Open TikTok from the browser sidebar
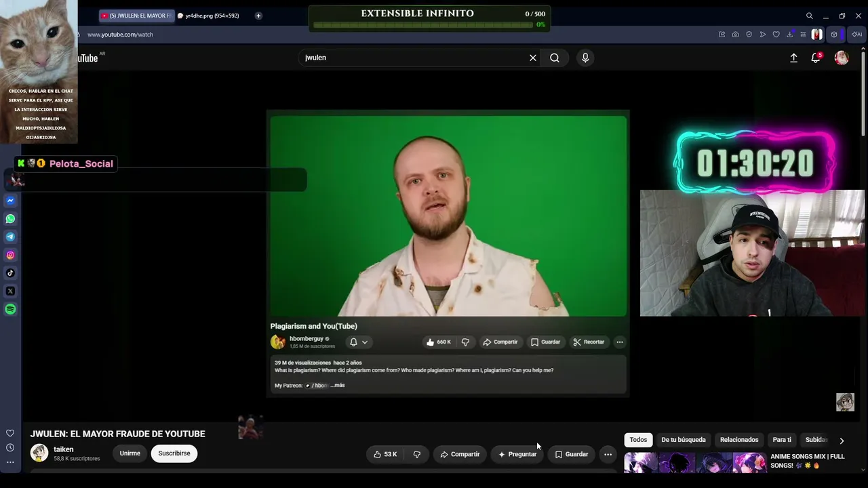Viewport: 868px width, 488px height. click(10, 273)
